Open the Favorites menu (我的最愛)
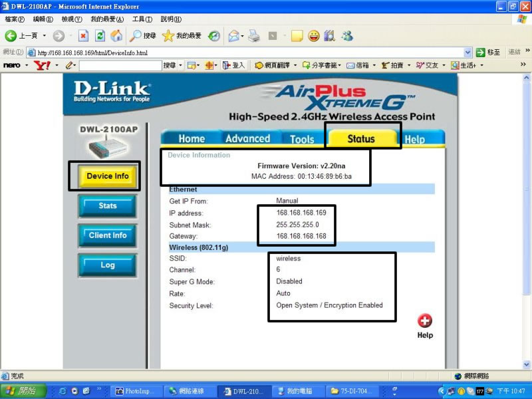The image size is (532, 399). 107,19
